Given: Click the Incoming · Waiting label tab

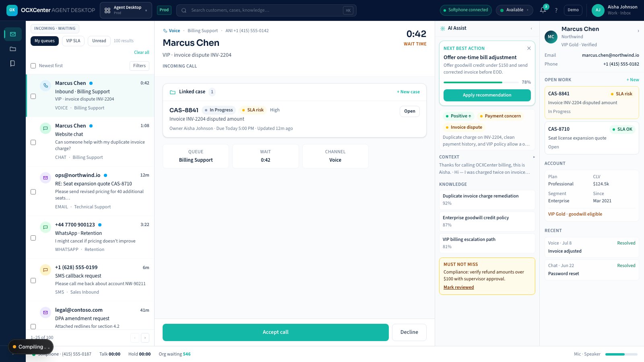Looking at the screenshot, I should pos(55,29).
